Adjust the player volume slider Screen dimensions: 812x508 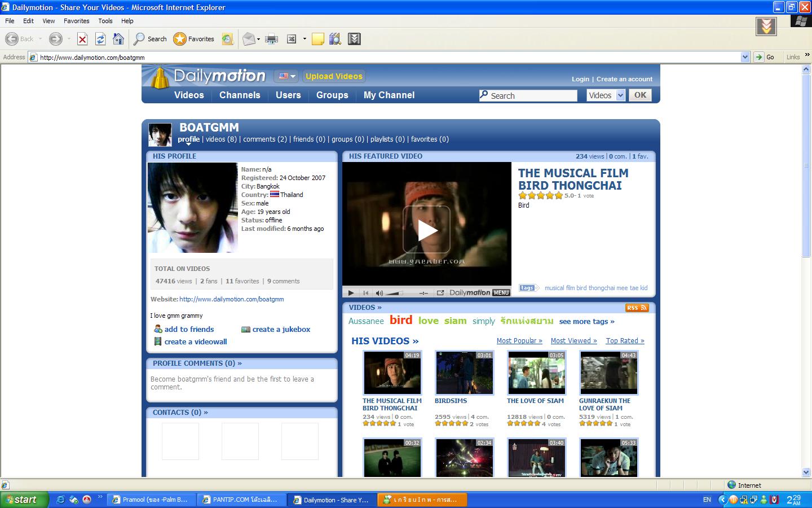coord(395,293)
